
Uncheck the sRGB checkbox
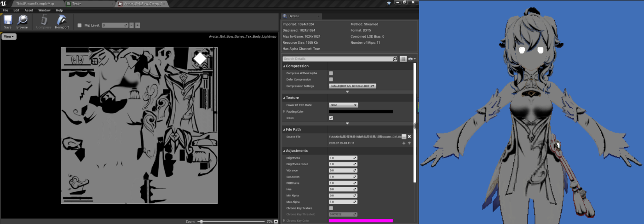coord(331,118)
